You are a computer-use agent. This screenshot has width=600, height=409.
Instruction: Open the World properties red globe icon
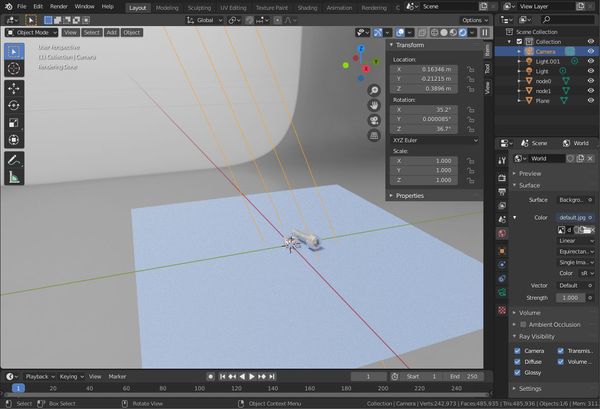502,233
